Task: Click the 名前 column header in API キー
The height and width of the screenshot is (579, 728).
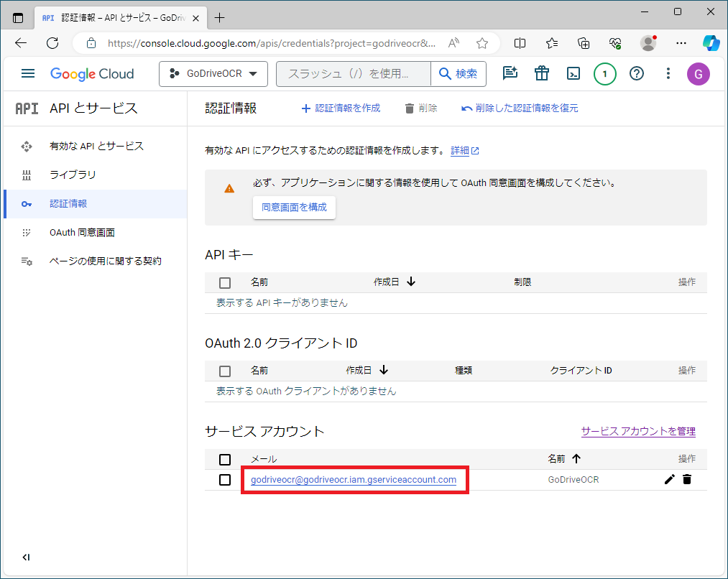Action: coord(259,282)
